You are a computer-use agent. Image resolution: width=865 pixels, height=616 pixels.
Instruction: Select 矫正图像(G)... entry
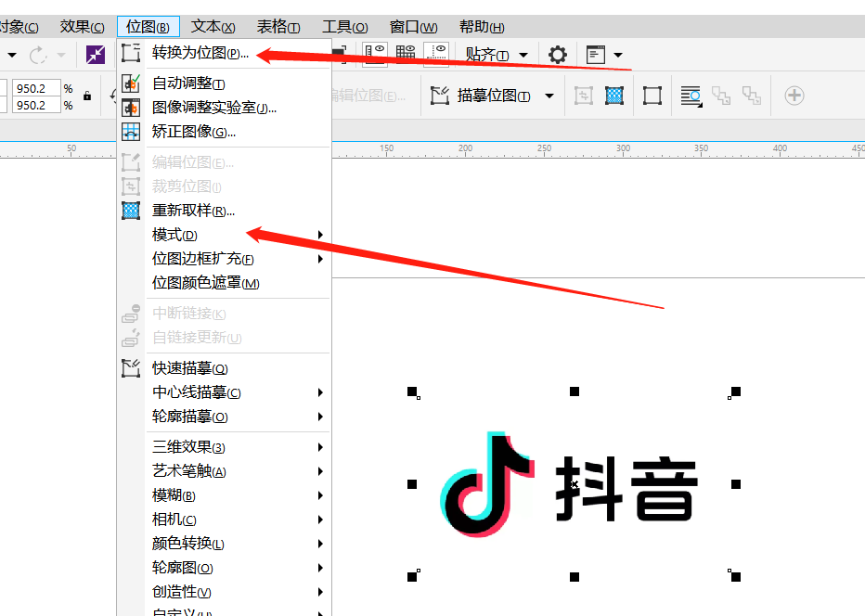[x=225, y=132]
